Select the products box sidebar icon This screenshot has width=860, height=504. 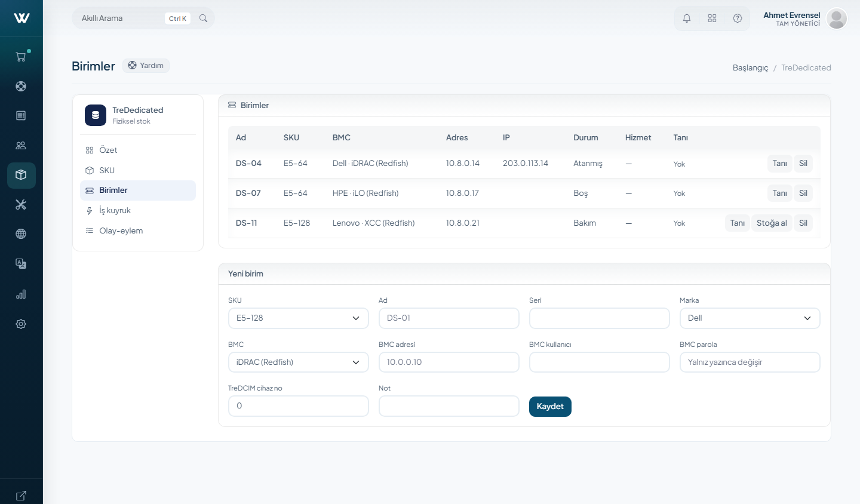pyautogui.click(x=21, y=175)
